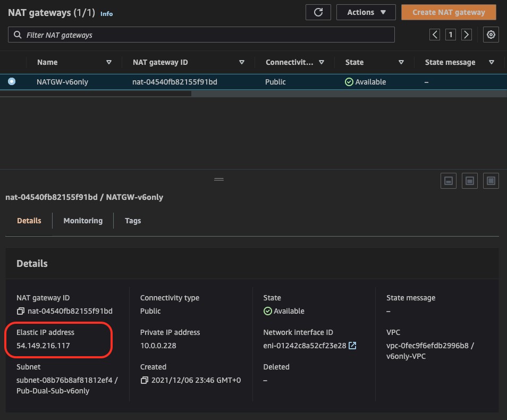This screenshot has height=420, width=507.
Task: Open network interface eni-01242c8a52cf23e28 external link icon
Action: pyautogui.click(x=352, y=346)
